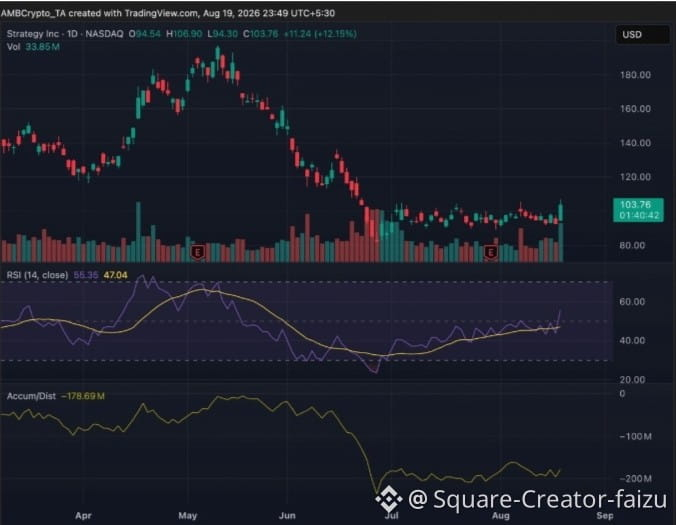Click the Sep label on time axis
This screenshot has width=676, height=525.
604,516
